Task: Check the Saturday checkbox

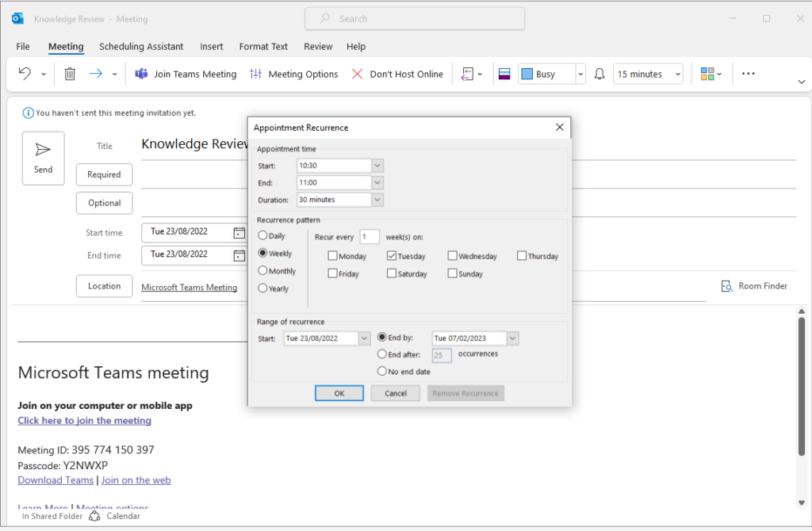Action: tap(392, 273)
